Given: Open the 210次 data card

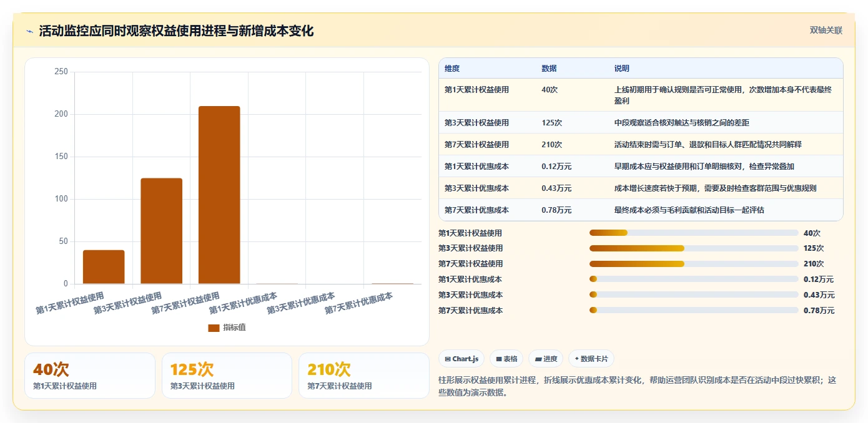Looking at the screenshot, I should click(x=364, y=376).
